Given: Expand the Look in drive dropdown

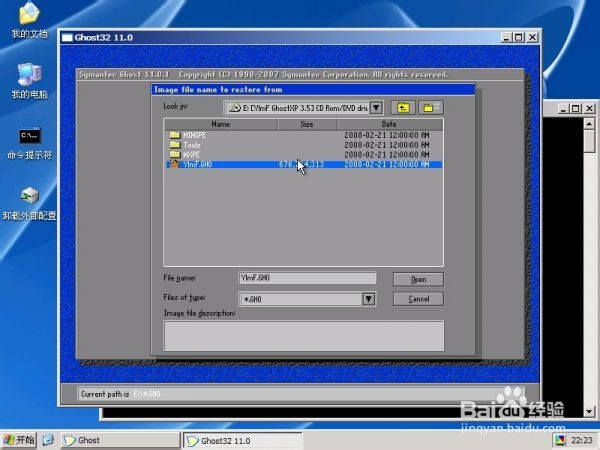Looking at the screenshot, I should [x=376, y=108].
